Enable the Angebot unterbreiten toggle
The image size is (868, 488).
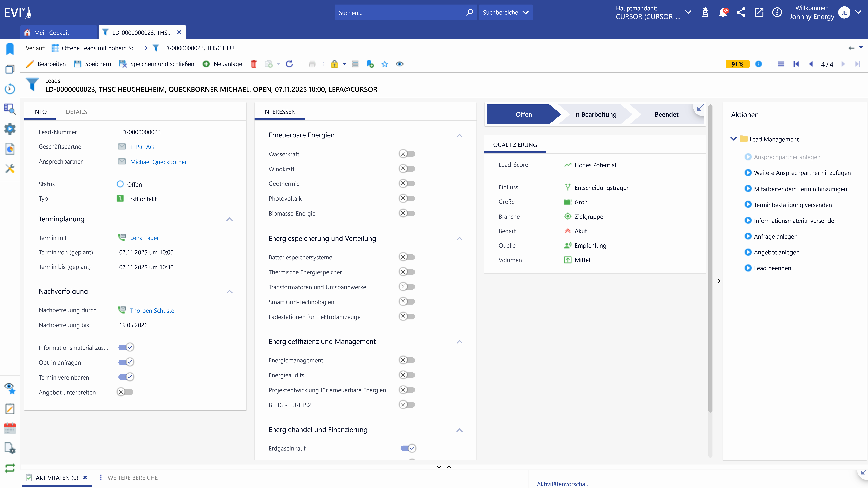(125, 392)
